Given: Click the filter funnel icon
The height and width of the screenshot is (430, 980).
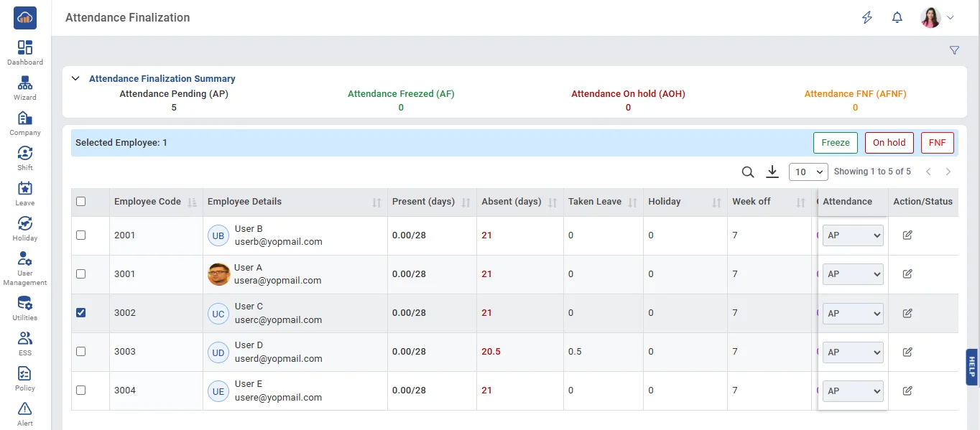Looking at the screenshot, I should click(x=954, y=50).
